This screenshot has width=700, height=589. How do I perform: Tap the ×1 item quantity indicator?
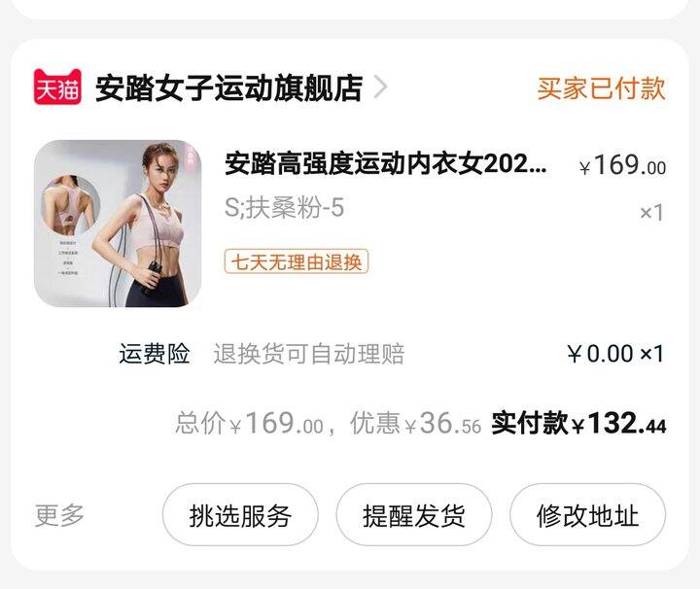pyautogui.click(x=651, y=213)
